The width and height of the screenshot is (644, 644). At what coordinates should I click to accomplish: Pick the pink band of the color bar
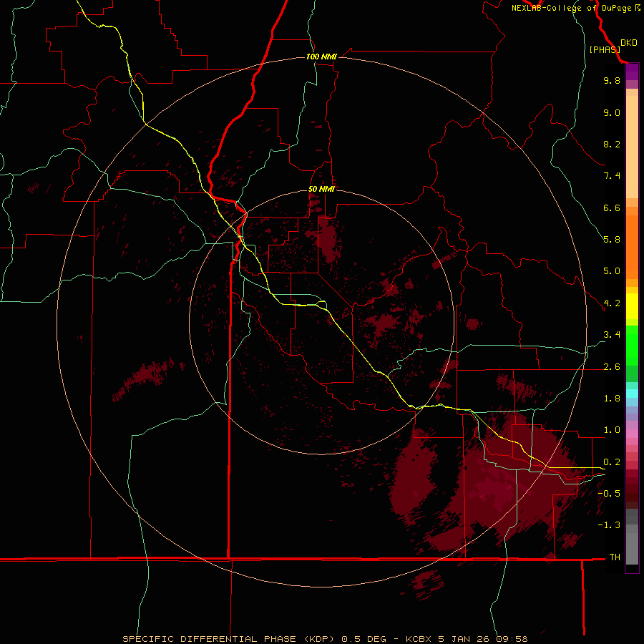632,433
